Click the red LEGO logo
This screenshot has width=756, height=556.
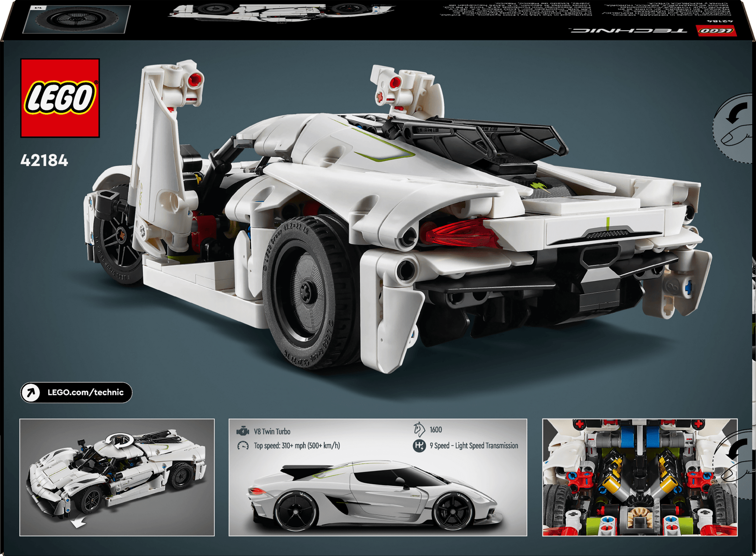[x=60, y=98]
